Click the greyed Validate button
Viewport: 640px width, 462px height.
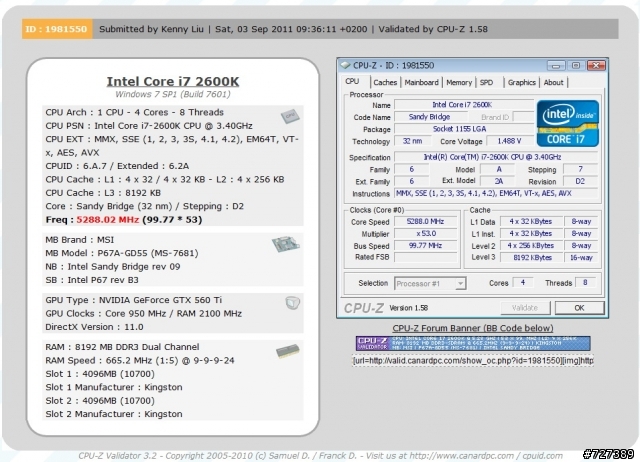(525, 308)
